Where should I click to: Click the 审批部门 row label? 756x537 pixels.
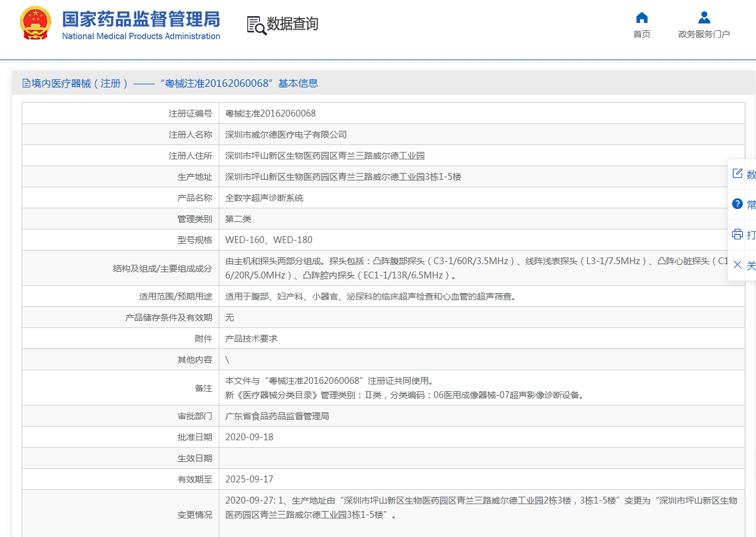pos(195,416)
